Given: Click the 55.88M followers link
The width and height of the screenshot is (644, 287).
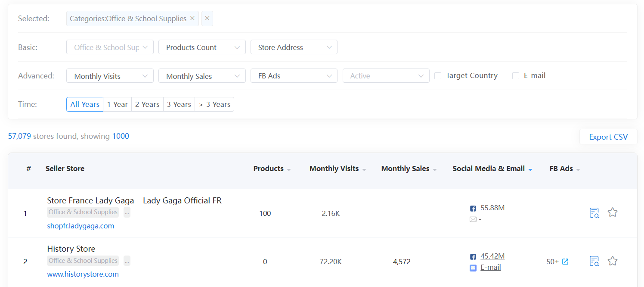Looking at the screenshot, I should (492, 207).
